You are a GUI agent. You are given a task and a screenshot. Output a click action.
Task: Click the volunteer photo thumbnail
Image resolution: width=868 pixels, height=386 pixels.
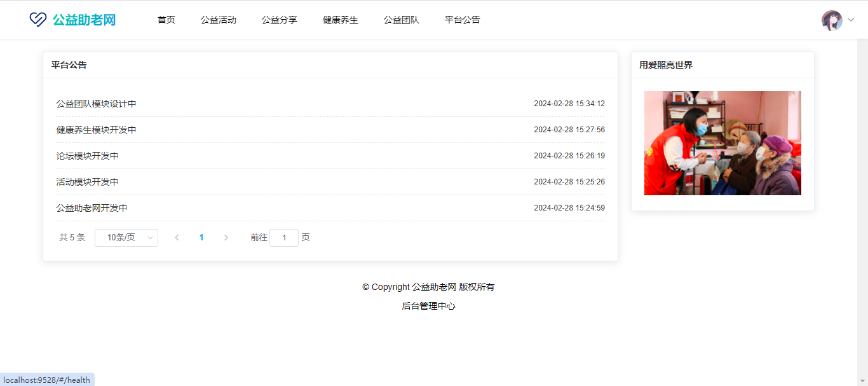(x=722, y=143)
